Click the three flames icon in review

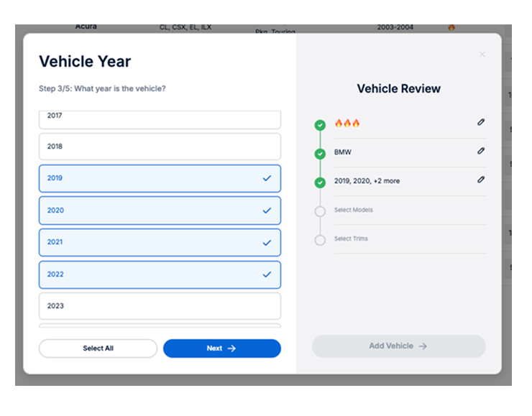(347, 124)
